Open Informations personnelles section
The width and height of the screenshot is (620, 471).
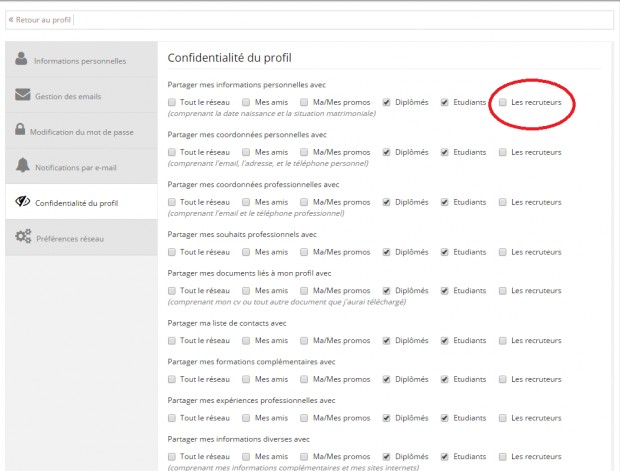(81, 59)
